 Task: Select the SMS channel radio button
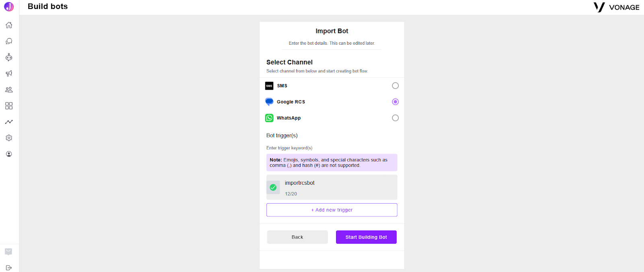[395, 86]
